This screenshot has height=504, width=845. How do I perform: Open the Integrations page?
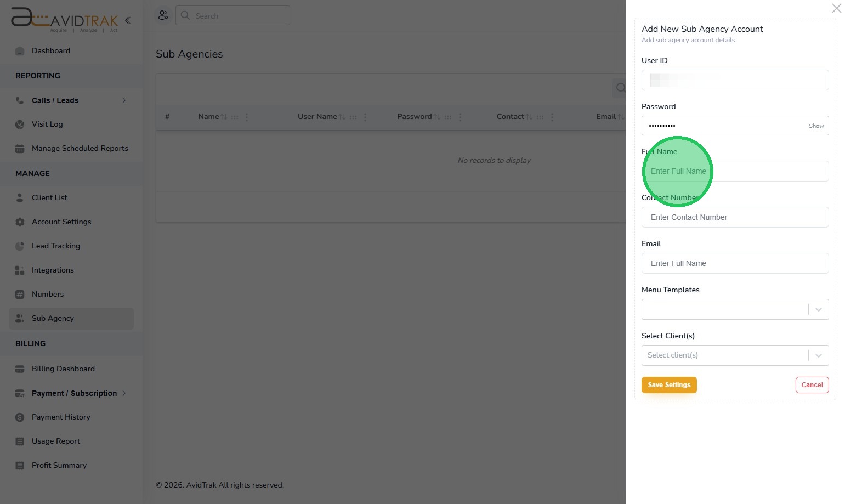(53, 270)
